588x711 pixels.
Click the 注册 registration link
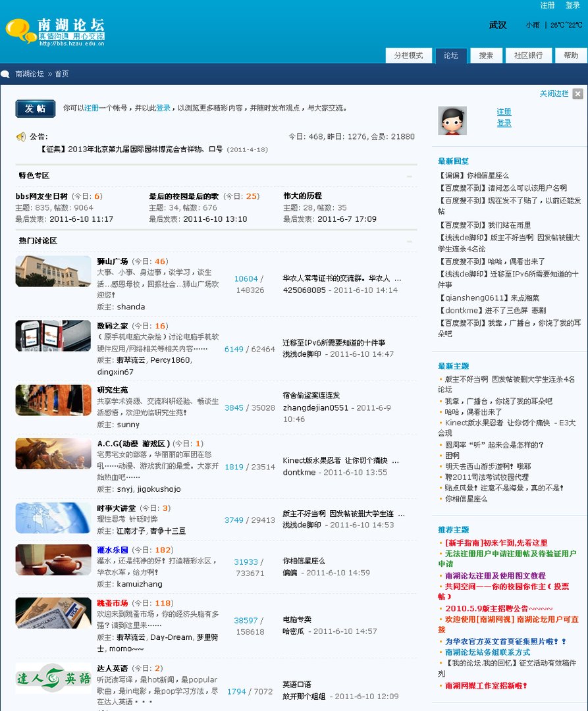pos(547,5)
